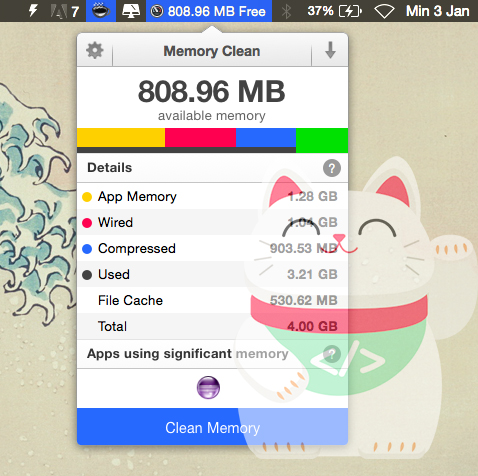Select the Used row
The height and width of the screenshot is (476, 478).
click(x=212, y=274)
